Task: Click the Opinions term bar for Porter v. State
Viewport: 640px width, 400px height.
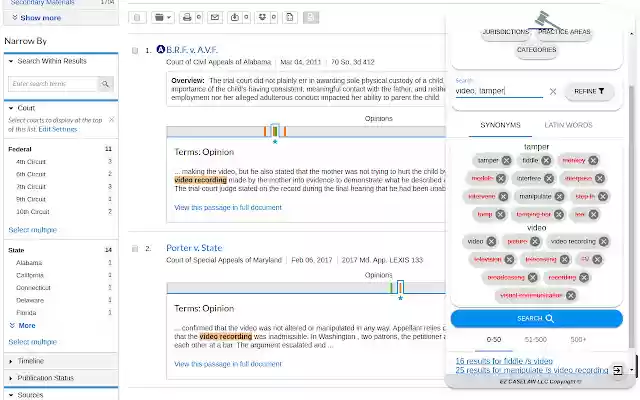Action: [x=306, y=288]
